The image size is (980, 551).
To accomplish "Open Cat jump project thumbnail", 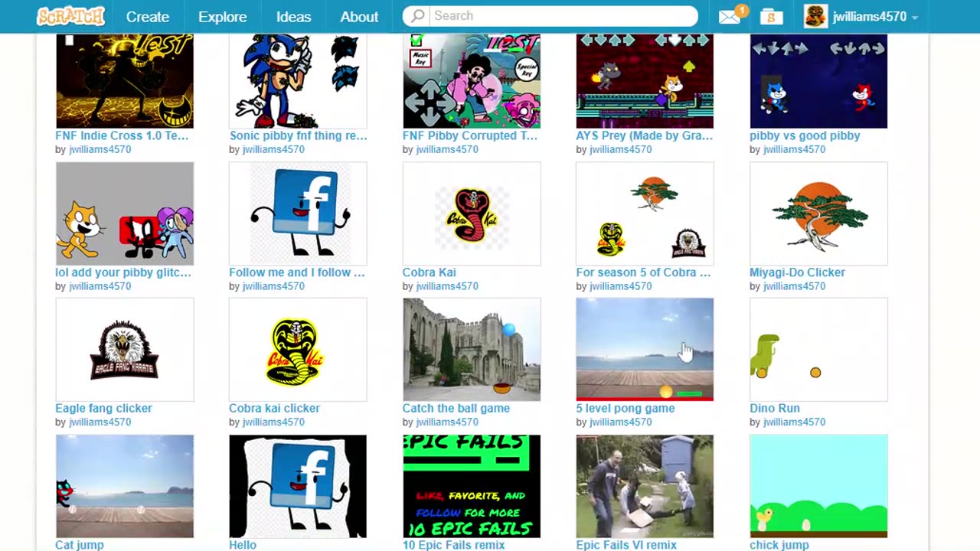I will [125, 486].
